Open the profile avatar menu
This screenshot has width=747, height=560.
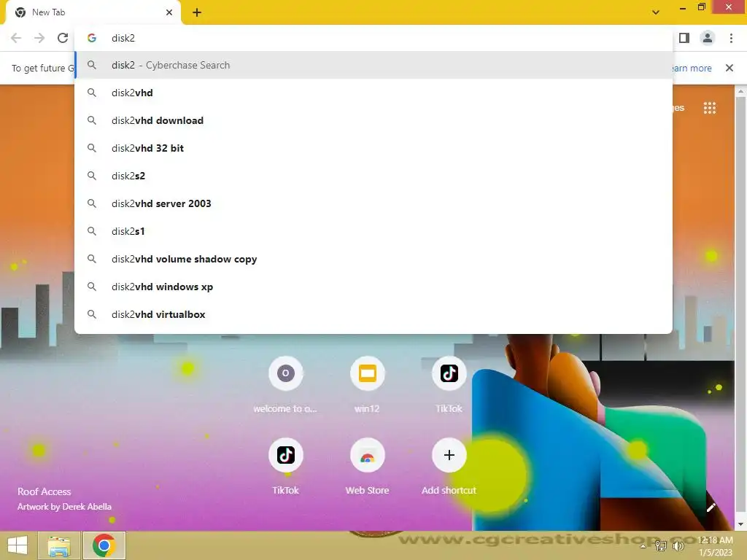click(x=708, y=38)
